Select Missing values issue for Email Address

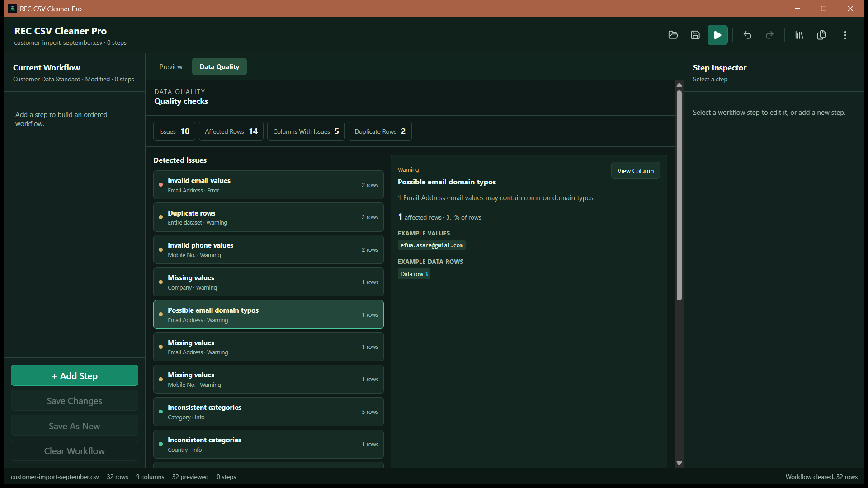coord(269,347)
